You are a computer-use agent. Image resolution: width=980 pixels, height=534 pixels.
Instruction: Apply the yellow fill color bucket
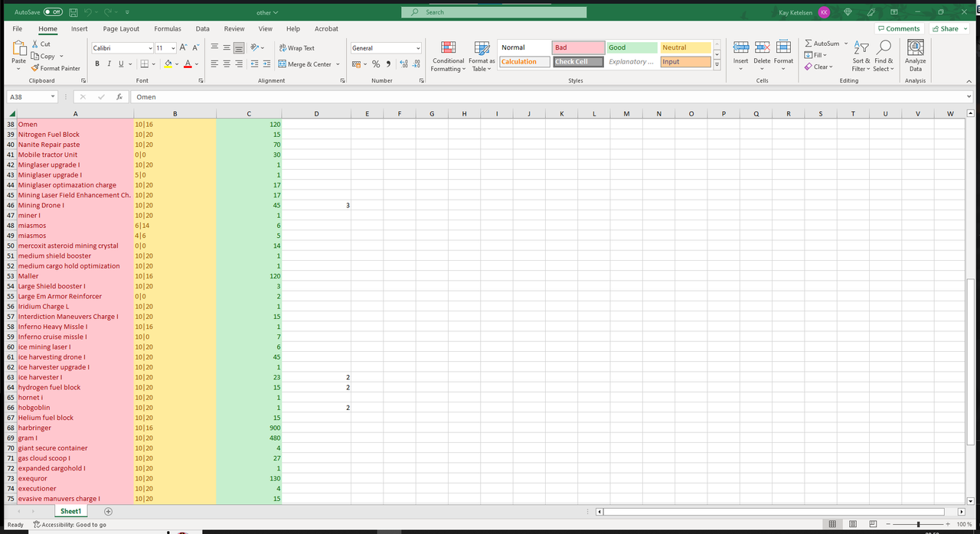tap(168, 64)
